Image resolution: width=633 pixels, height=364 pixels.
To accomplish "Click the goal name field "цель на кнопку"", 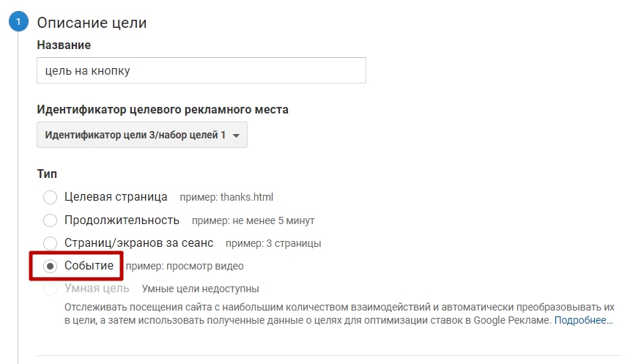I will (x=201, y=70).
